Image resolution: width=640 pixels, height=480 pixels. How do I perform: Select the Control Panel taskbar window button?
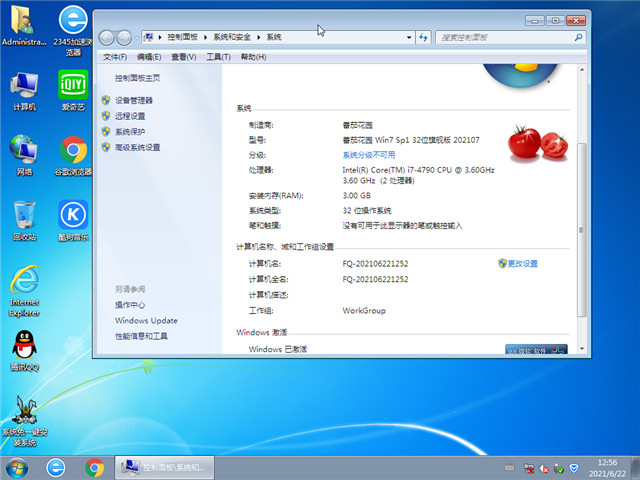tap(164, 467)
